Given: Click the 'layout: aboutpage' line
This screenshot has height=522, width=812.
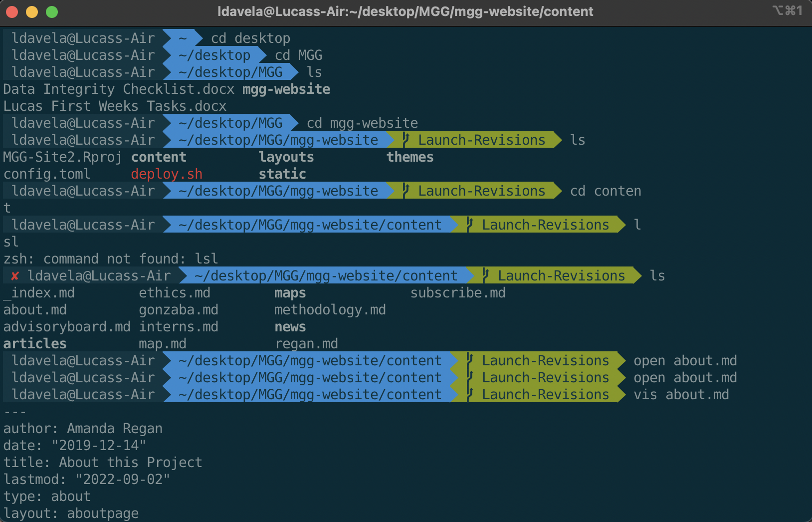Looking at the screenshot, I should point(71,514).
